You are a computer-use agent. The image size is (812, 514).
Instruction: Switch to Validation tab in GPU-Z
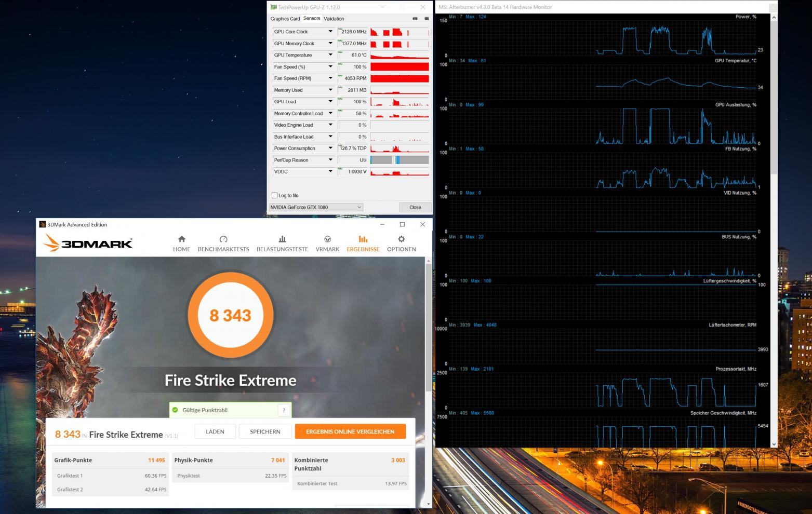click(334, 19)
